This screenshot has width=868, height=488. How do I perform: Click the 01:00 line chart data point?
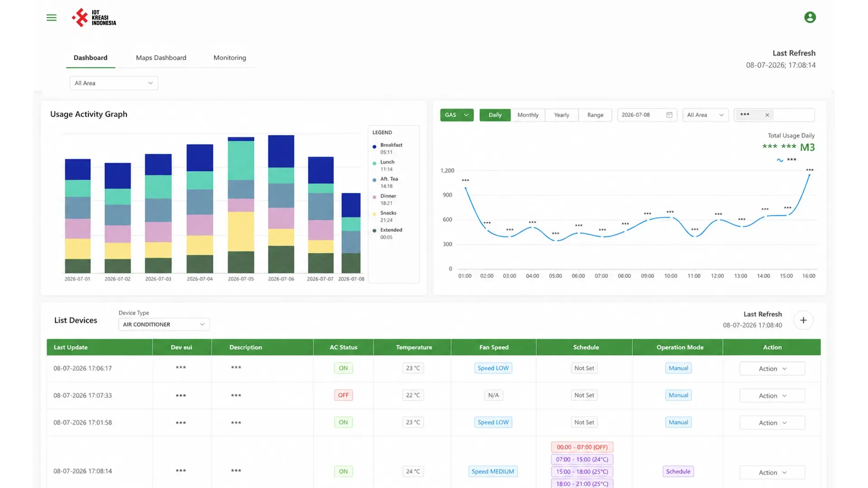coord(465,187)
